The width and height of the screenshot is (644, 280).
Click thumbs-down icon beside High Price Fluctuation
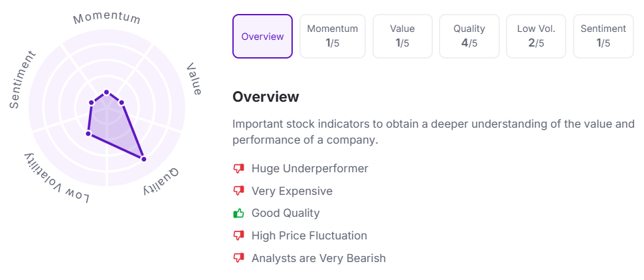coord(239,235)
